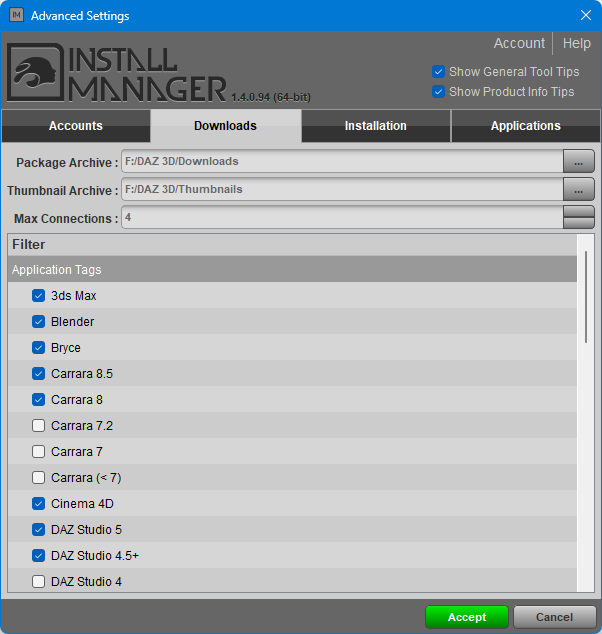This screenshot has height=634, width=602.
Task: Enable the Carrara 7.2 tag
Action: (x=39, y=426)
